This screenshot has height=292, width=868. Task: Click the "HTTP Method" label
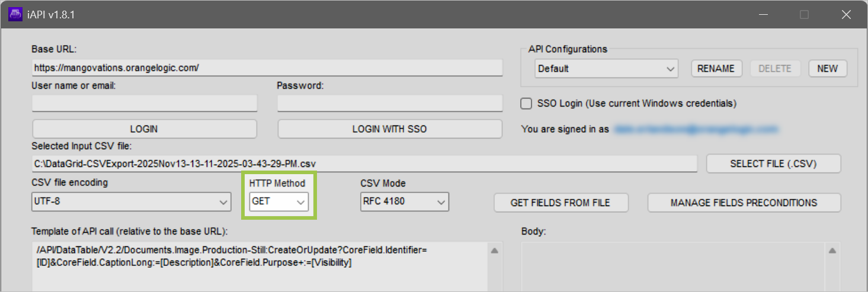click(x=277, y=183)
